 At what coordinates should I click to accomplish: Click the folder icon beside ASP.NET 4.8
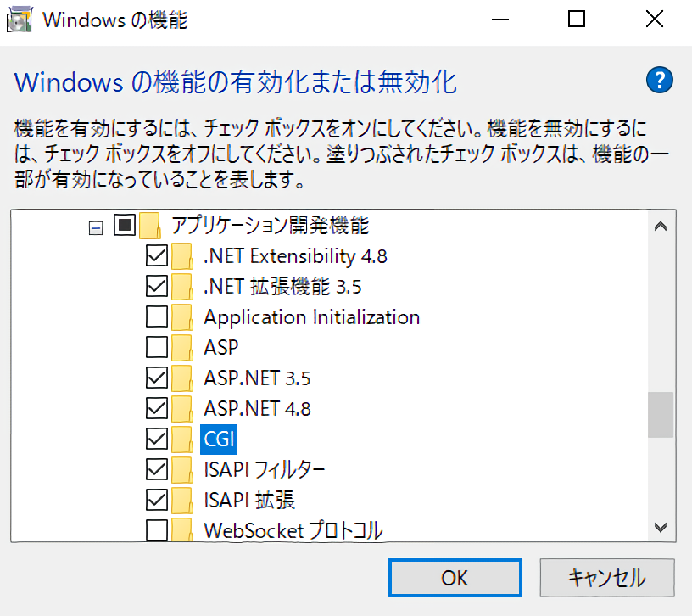181,408
